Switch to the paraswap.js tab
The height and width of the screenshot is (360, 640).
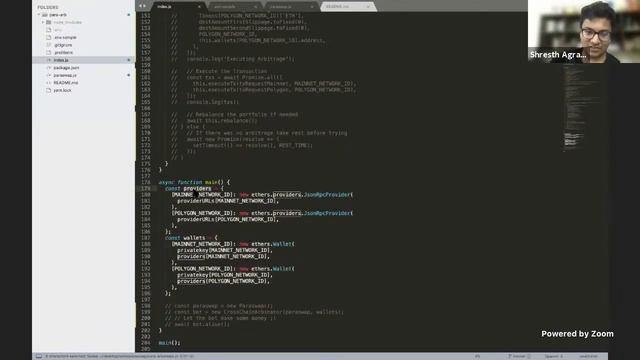click(x=290, y=7)
